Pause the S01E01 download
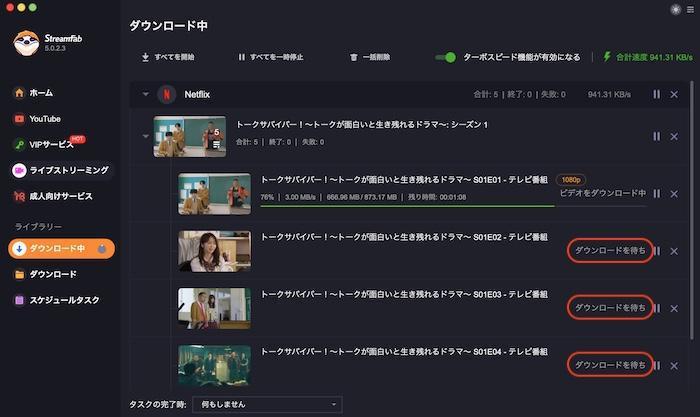700x417 pixels. pos(656,193)
